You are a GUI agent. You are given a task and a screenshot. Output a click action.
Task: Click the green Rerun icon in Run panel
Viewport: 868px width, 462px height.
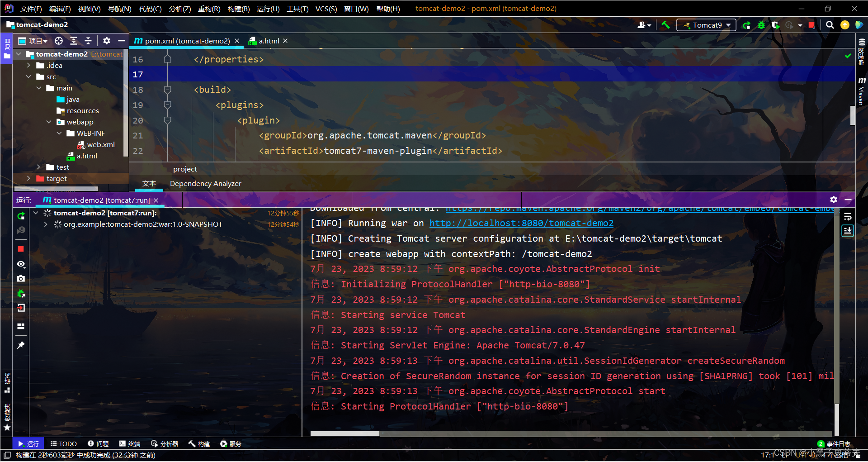click(21, 216)
